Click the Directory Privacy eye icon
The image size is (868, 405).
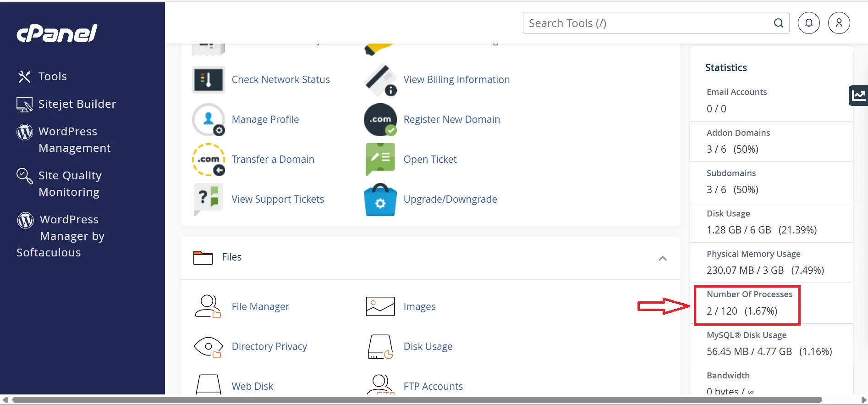click(x=208, y=347)
